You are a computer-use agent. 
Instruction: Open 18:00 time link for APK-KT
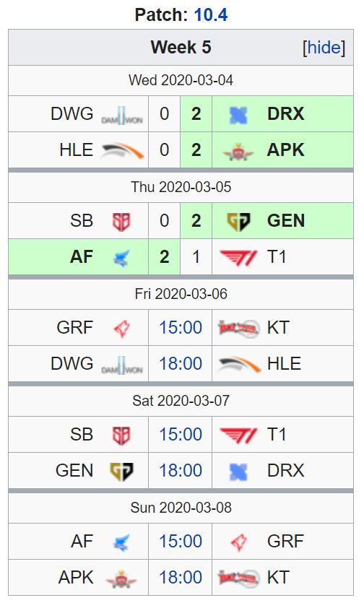[x=181, y=577]
